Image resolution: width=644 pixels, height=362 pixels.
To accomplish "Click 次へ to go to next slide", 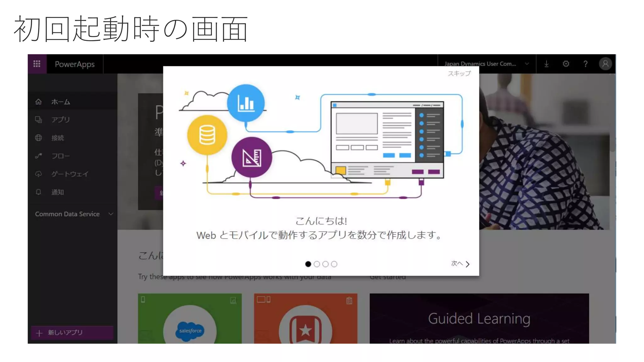I will pyautogui.click(x=460, y=264).
